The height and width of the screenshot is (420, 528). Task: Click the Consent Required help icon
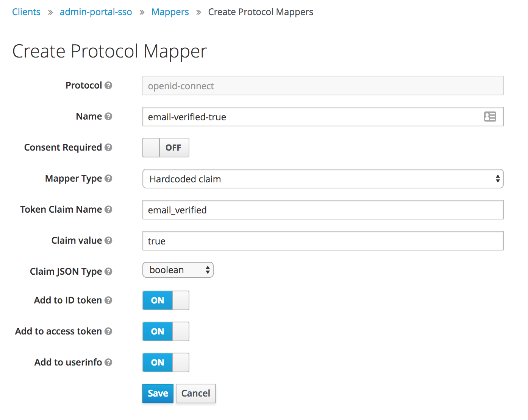click(108, 148)
